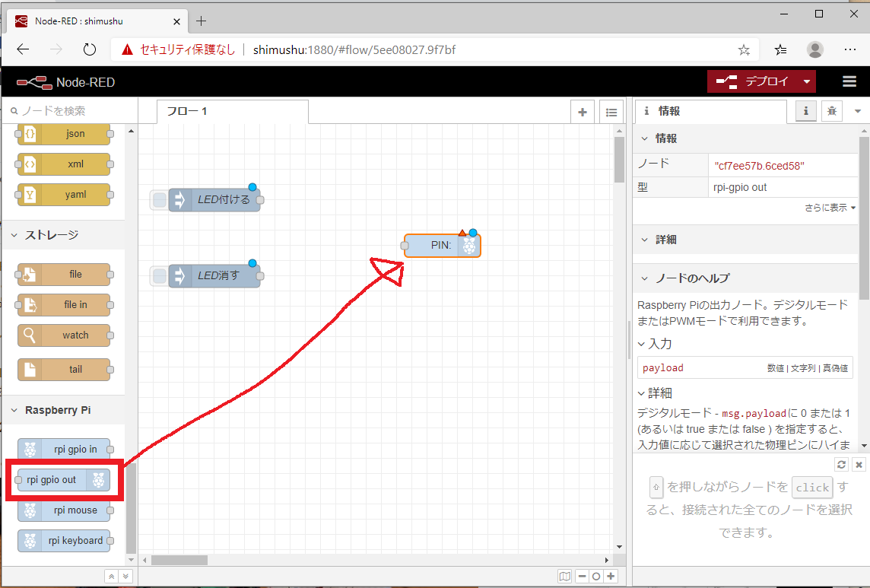Switch to the フロー 1 tab

click(233, 112)
